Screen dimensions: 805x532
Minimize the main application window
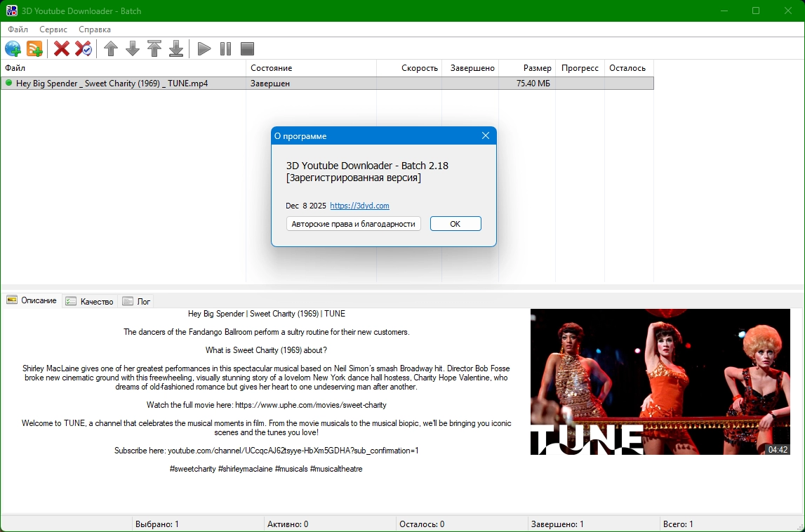pos(724,11)
